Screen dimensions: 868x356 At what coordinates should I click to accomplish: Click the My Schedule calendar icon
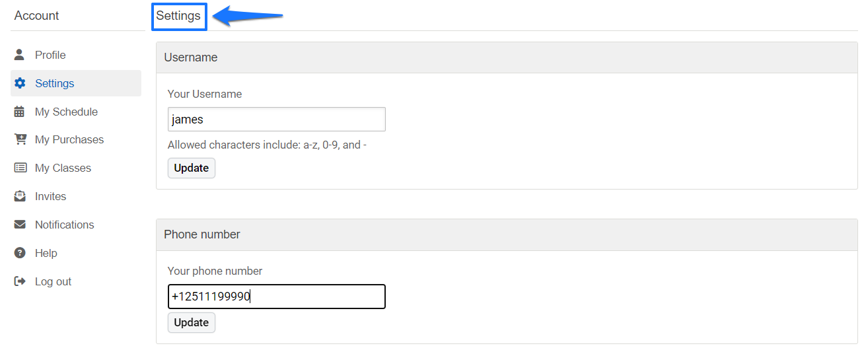click(x=20, y=112)
